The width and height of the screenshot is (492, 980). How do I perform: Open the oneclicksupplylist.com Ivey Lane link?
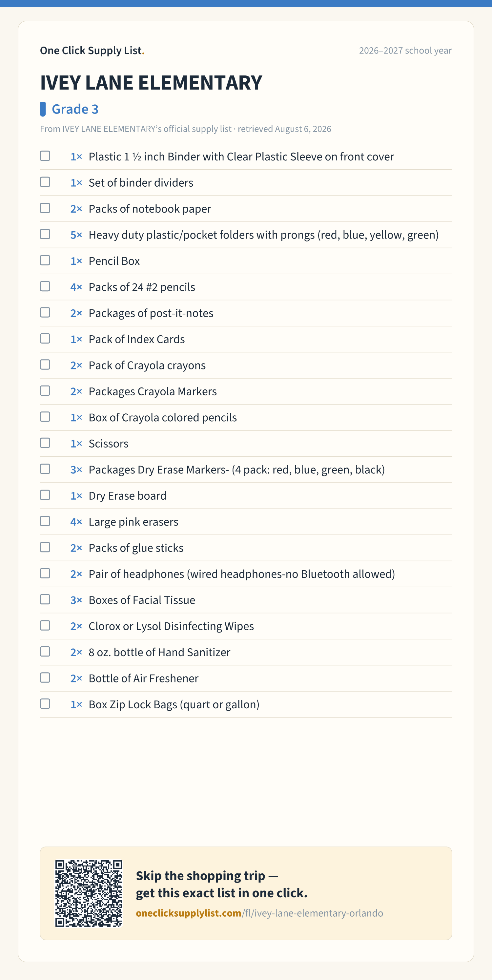[x=259, y=913]
